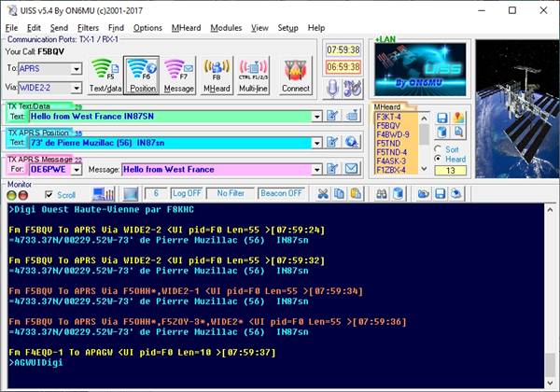Viewport: 560px width, 392px height.
Task: Click the Connect icon
Action: coord(296,76)
